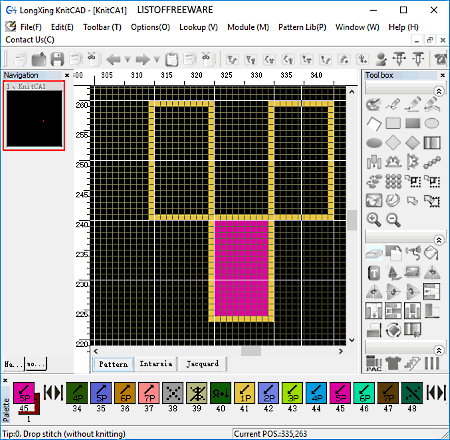The image size is (450, 440).
Task: Collapse the second toolbox section chevron
Action: click(439, 240)
